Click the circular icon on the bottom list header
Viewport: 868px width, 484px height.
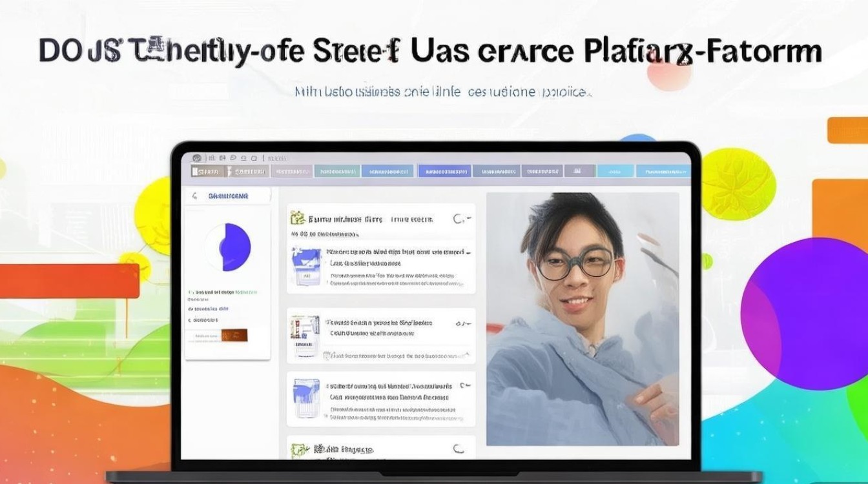[x=459, y=449]
